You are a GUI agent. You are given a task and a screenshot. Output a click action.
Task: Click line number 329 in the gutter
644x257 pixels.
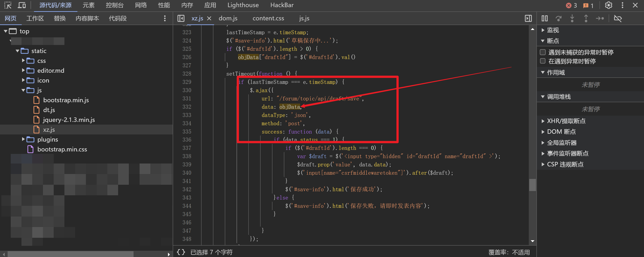point(187,82)
